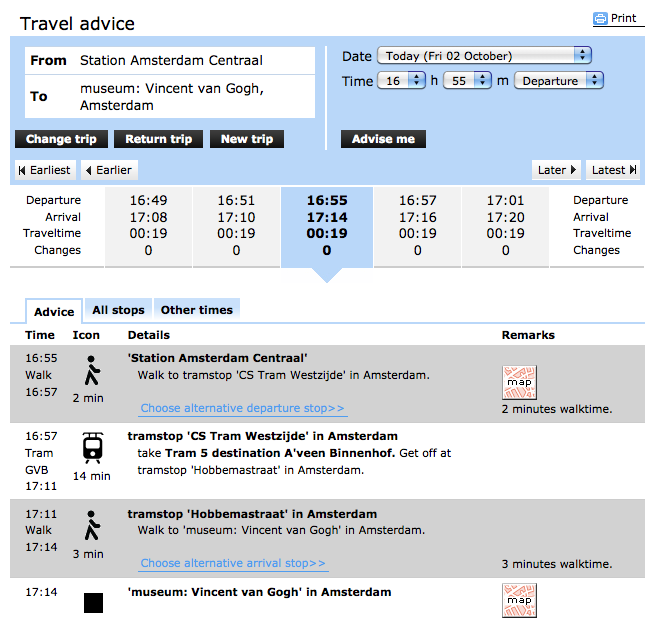The height and width of the screenshot is (630, 658).
Task: Expand the Departure/Arrival selector
Action: [559, 81]
